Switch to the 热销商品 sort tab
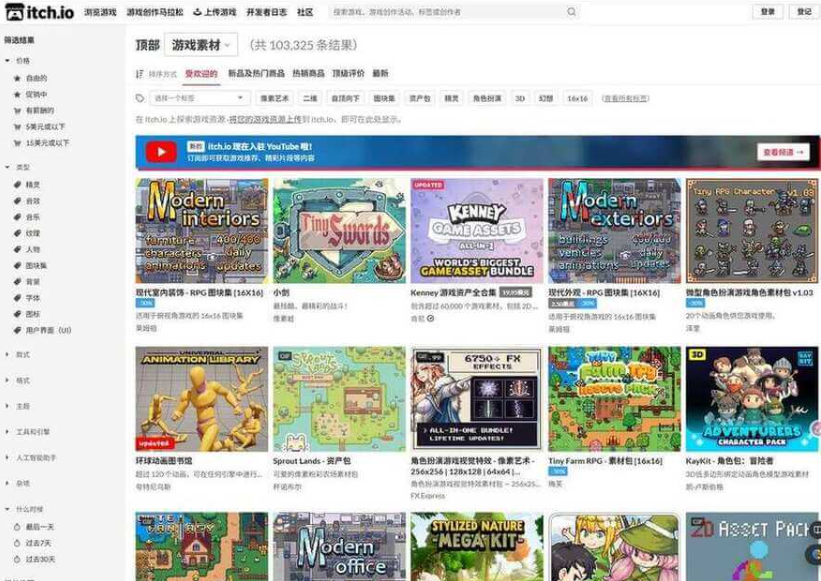 308,73
